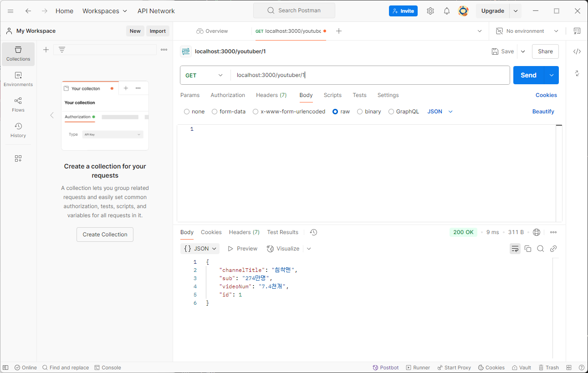Switch to the Params tab
Image resolution: width=588 pixels, height=373 pixels.
coord(190,95)
